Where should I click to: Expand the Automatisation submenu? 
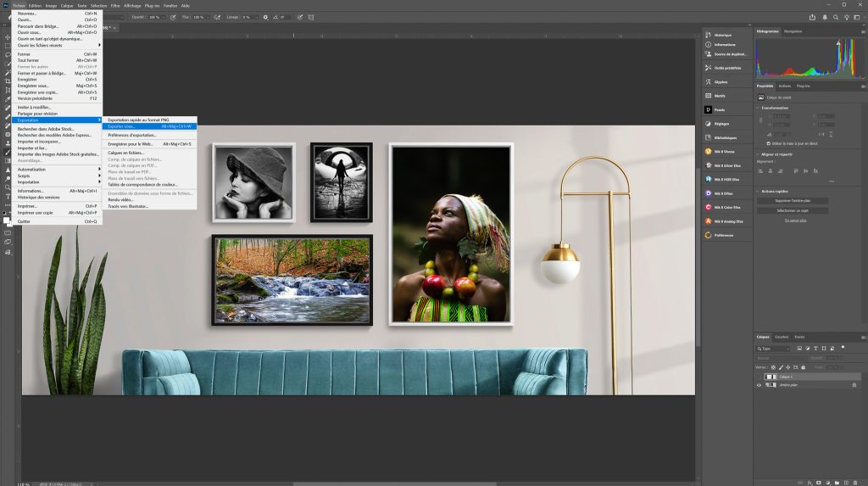click(58, 170)
